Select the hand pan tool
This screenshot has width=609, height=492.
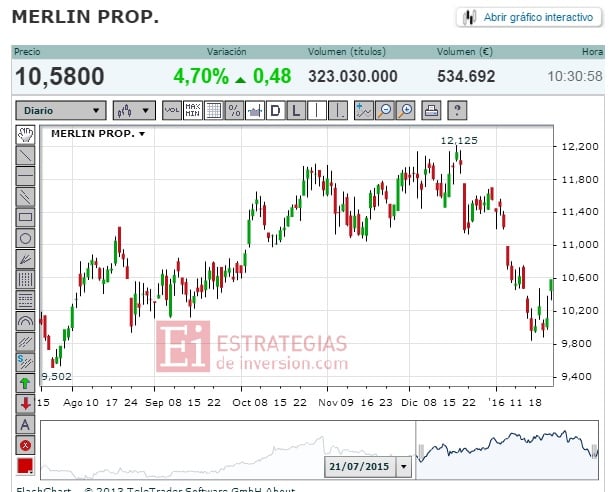tap(25, 135)
